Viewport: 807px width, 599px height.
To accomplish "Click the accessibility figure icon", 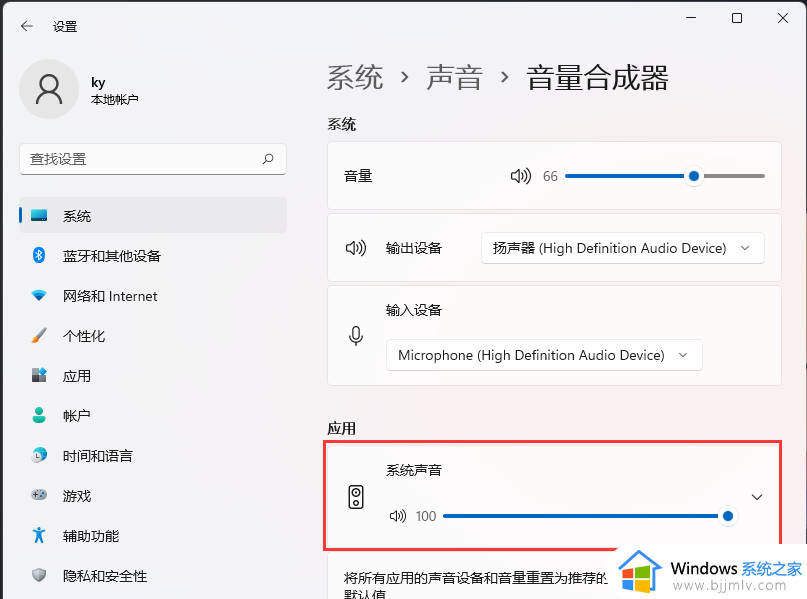I will (x=39, y=535).
